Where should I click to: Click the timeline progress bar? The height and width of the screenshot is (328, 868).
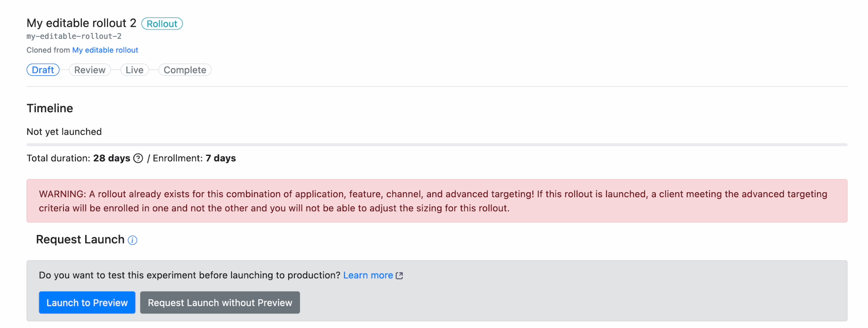437,145
